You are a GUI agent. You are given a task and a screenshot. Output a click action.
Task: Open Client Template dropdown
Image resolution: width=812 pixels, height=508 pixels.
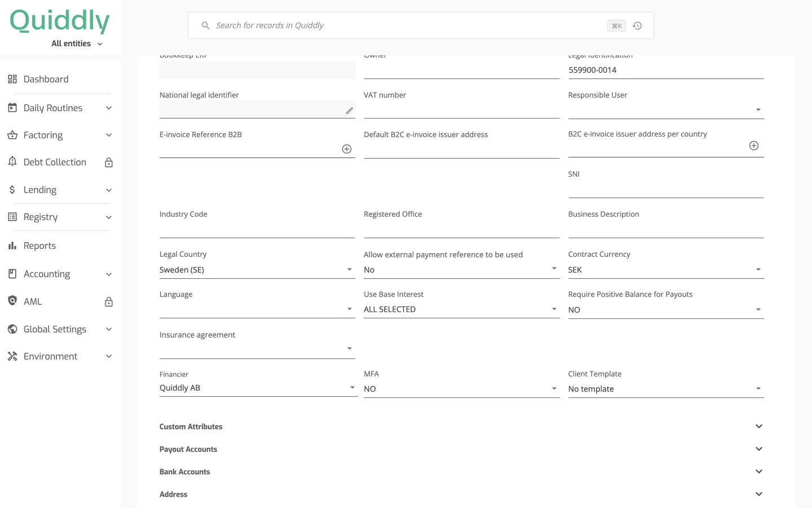tap(666, 389)
